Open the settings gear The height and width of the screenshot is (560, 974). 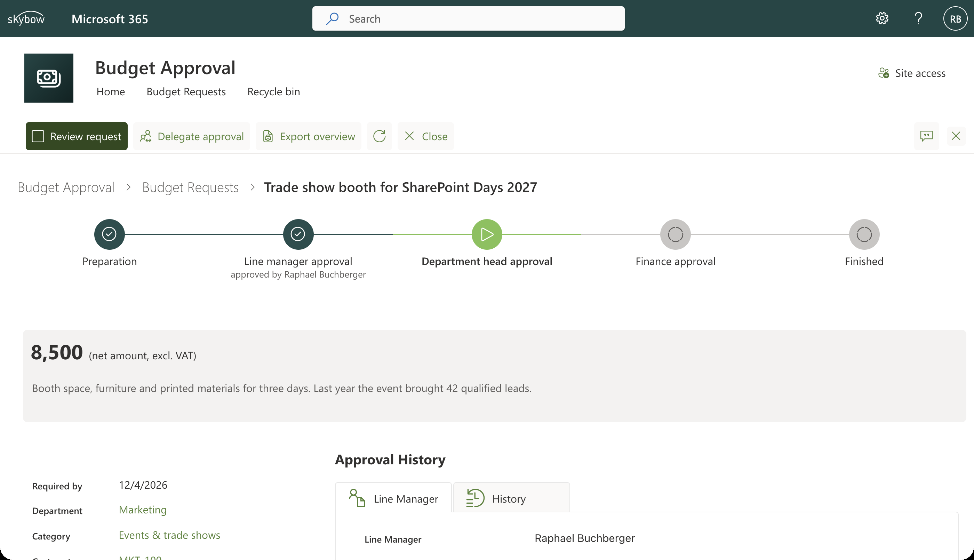pyautogui.click(x=882, y=18)
